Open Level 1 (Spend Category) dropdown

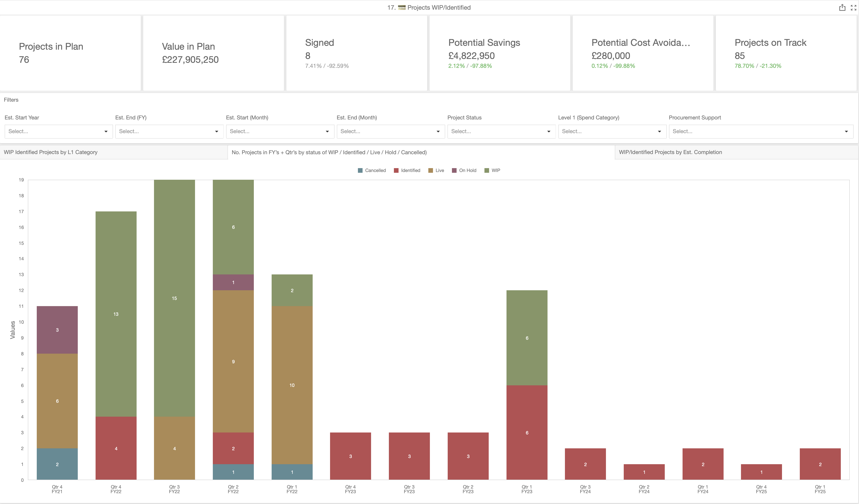pos(612,131)
